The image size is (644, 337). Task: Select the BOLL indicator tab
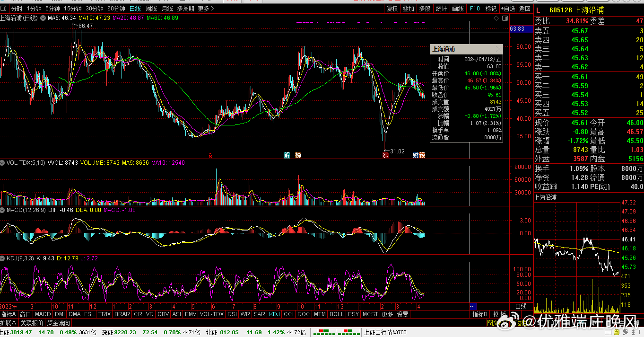coord(337,314)
